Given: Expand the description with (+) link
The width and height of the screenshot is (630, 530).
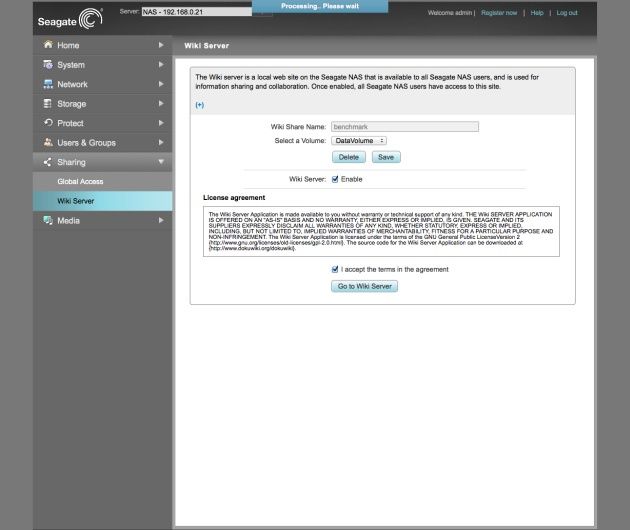Looking at the screenshot, I should pos(200,105).
